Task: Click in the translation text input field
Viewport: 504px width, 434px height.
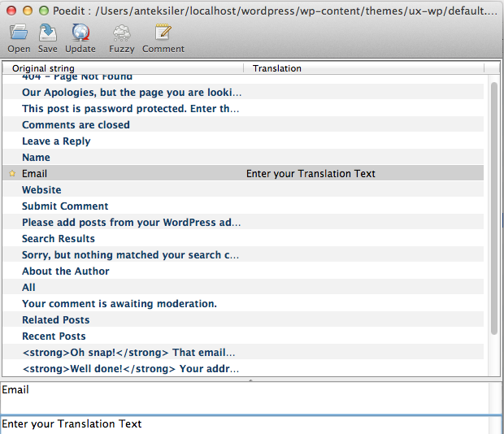Action: coord(244,424)
